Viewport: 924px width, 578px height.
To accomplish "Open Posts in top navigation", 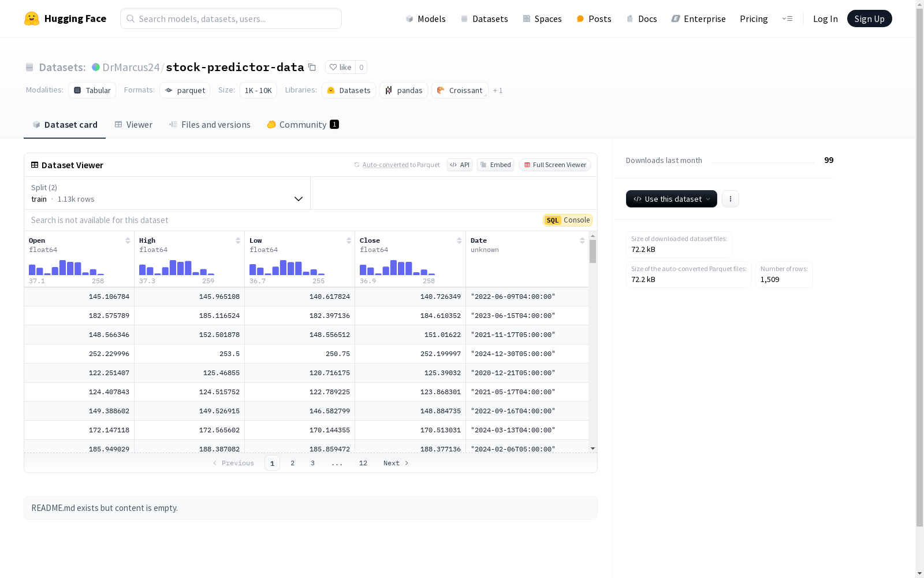I will (x=594, y=18).
